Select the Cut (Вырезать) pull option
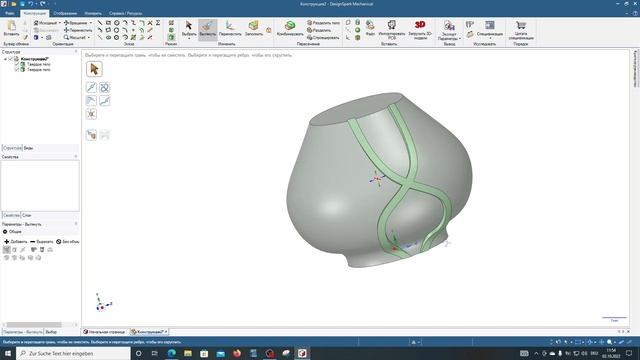 pos(42,242)
